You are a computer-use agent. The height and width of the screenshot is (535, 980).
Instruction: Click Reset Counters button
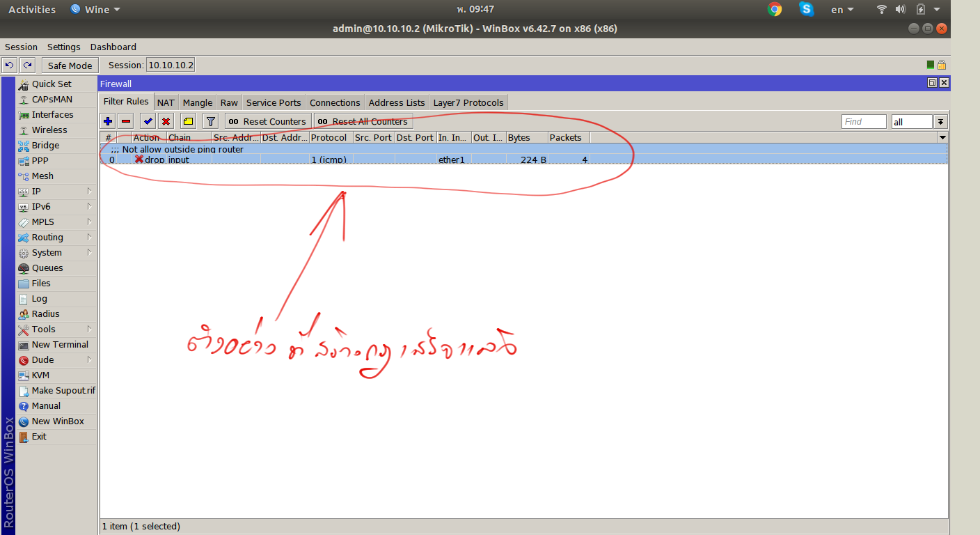(x=268, y=121)
